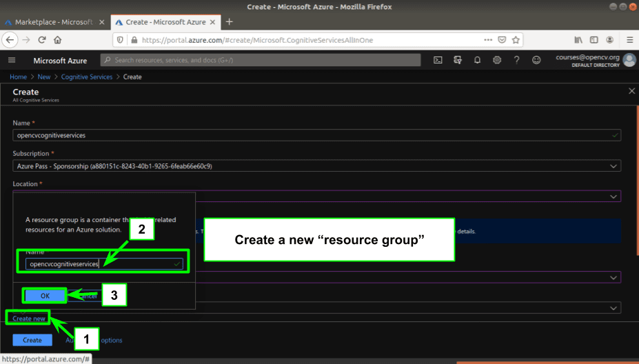Viewport: 639px width, 364px height.
Task: Go to New breadcrumb
Action: coord(44,77)
